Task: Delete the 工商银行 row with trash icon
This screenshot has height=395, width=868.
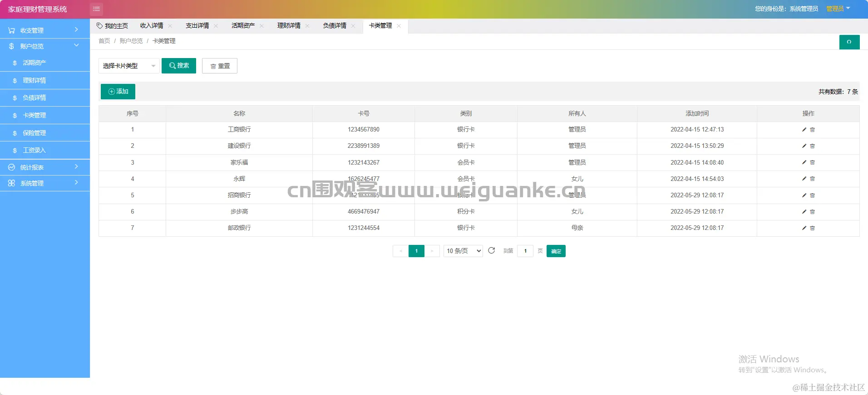Action: click(x=813, y=130)
